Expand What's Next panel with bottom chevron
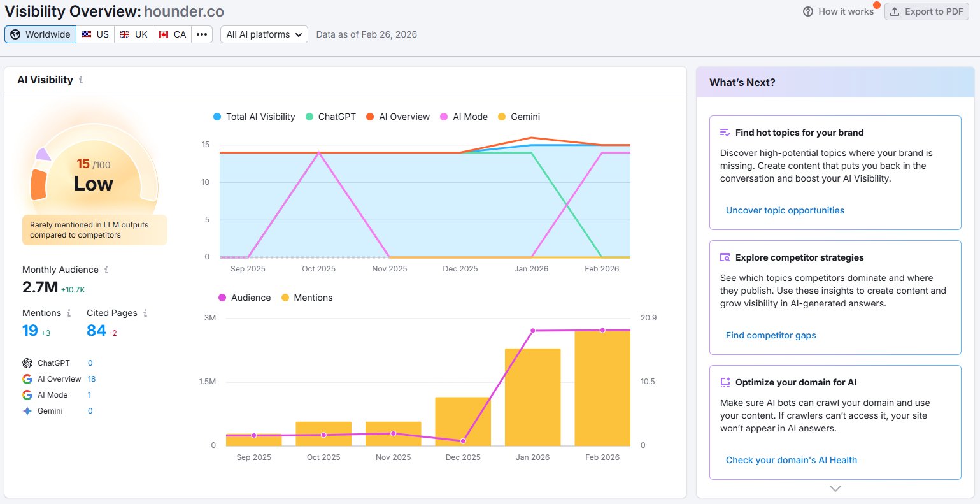 pyautogui.click(x=835, y=489)
